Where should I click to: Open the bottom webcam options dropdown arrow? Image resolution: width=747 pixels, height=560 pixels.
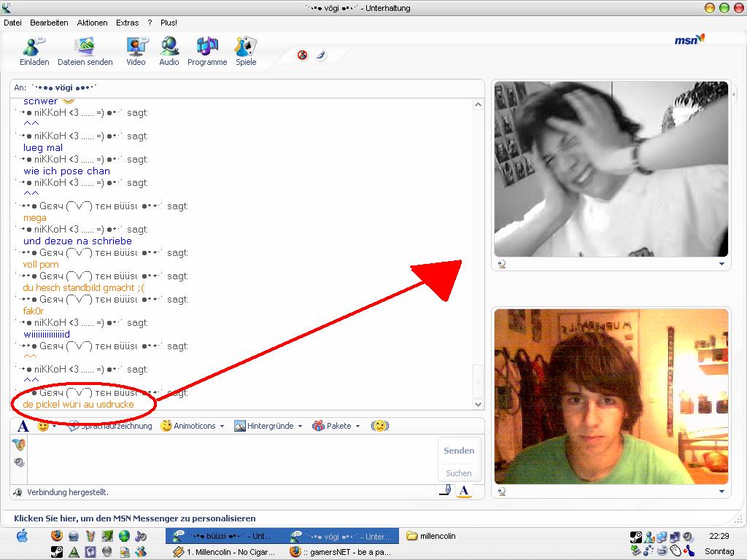pos(721,491)
